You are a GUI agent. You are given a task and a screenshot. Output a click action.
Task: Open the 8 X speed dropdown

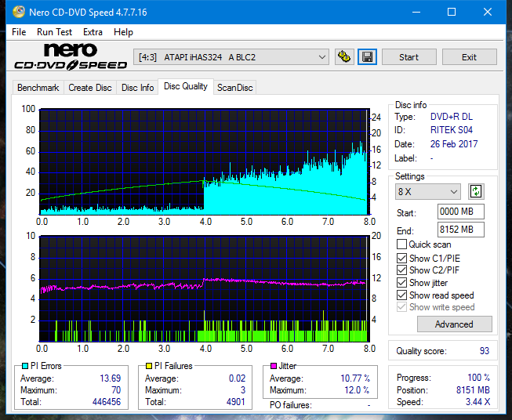[x=428, y=191]
